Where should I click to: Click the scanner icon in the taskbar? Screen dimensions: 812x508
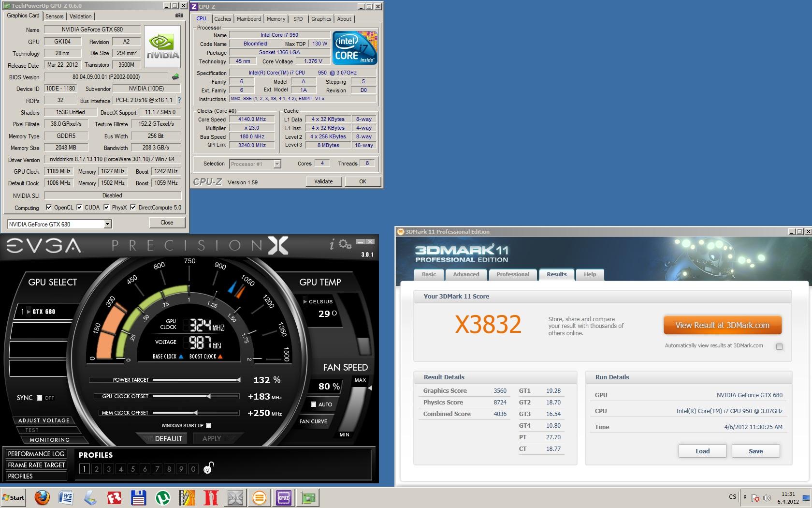point(90,497)
